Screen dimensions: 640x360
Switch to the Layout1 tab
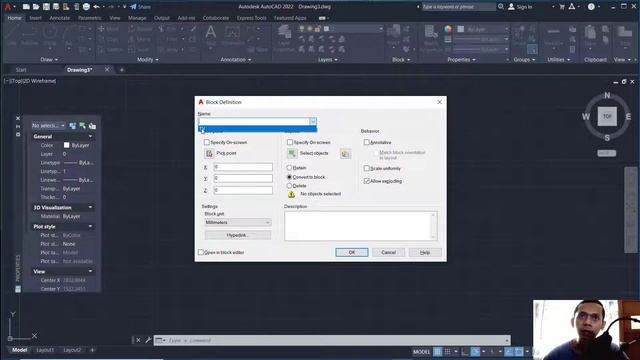[45, 350]
